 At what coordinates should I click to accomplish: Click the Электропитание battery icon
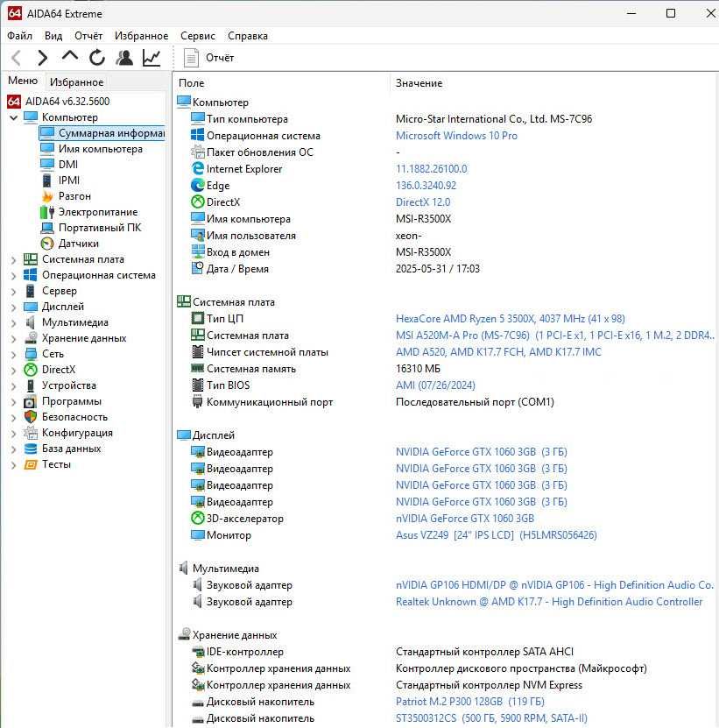(47, 212)
